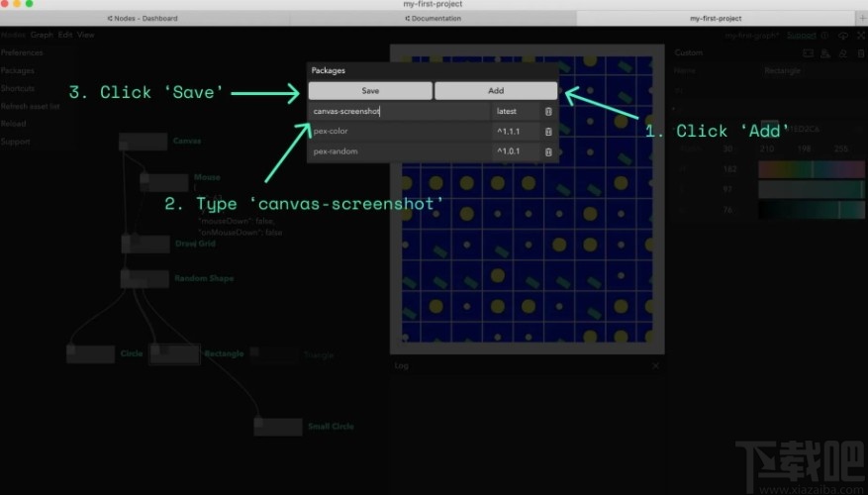Edit the ^1.1.1 version field
Viewport: 868px width, 495px height.
pyautogui.click(x=516, y=132)
